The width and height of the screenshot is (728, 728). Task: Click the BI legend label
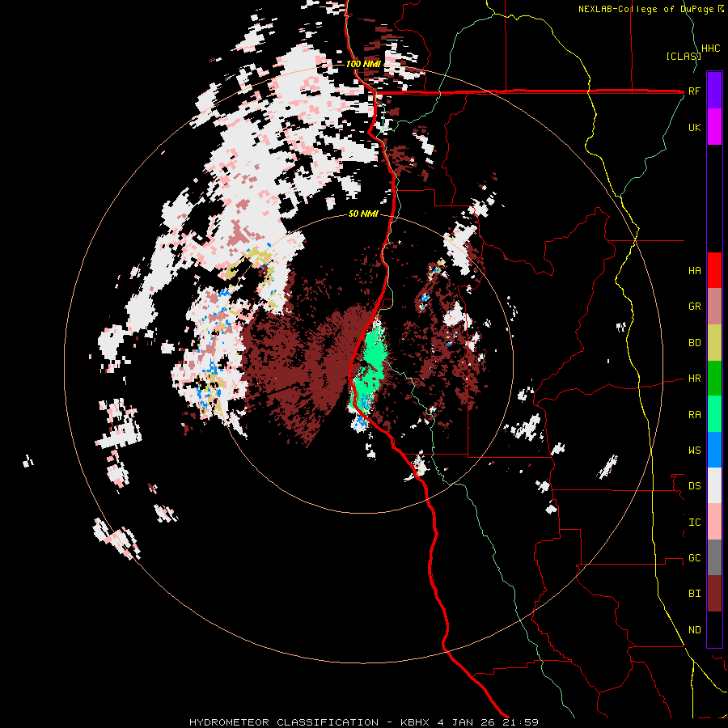[694, 594]
